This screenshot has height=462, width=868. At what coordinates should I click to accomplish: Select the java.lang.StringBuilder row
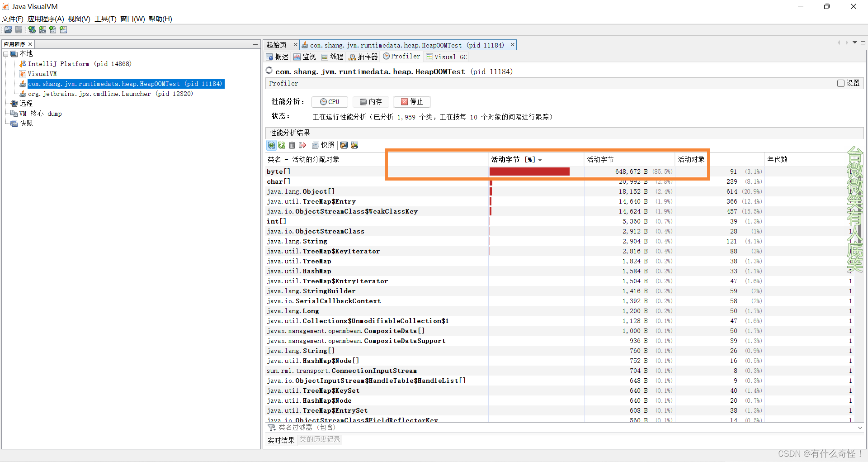coord(561,291)
